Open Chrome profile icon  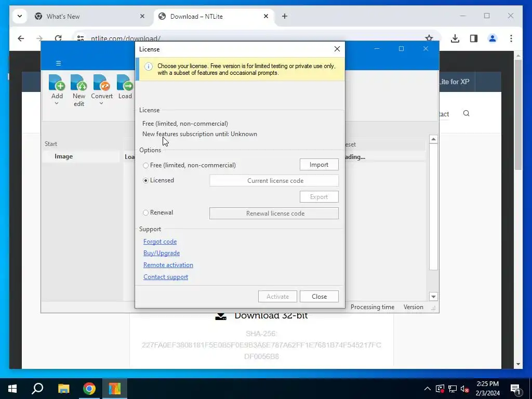pos(493,38)
